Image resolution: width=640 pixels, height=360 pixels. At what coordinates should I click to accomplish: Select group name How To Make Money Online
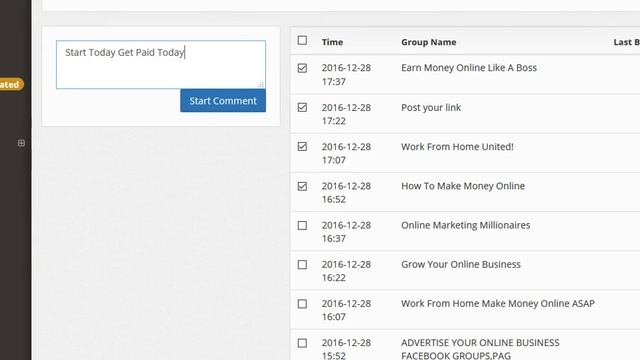click(463, 186)
